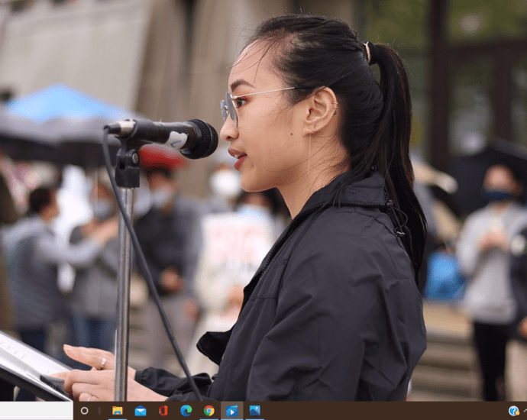Open the red Office taskbar icon
This screenshot has width=527, height=420.
point(163,411)
